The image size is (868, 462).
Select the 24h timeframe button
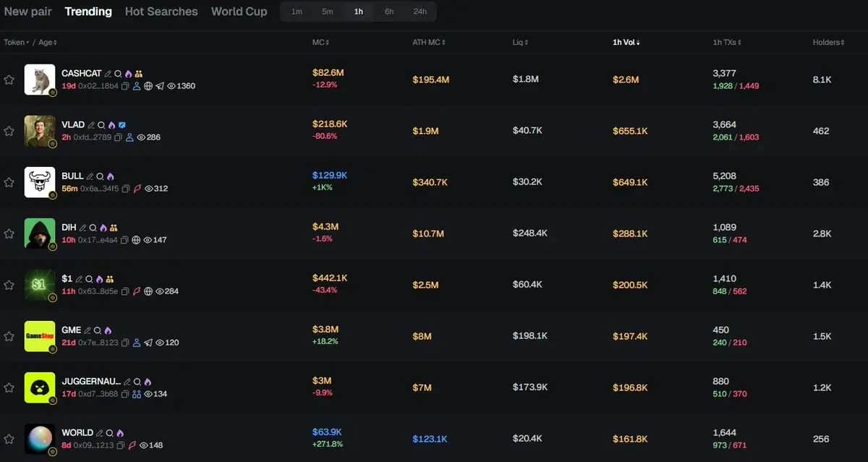[420, 12]
